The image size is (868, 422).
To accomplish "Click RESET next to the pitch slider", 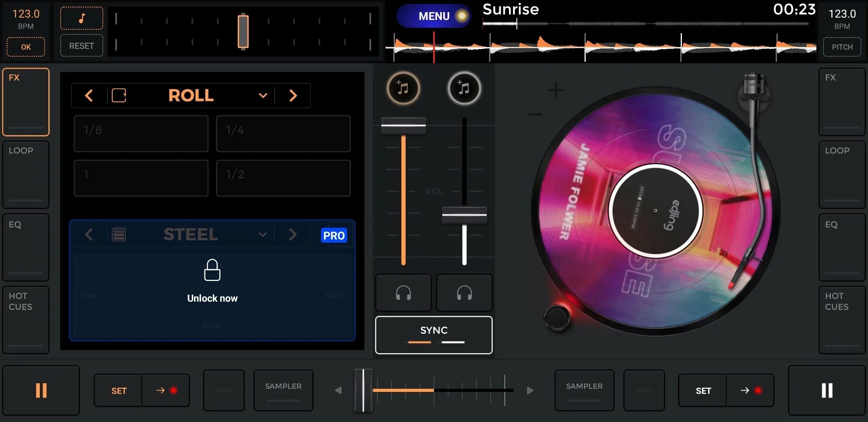I will (81, 46).
